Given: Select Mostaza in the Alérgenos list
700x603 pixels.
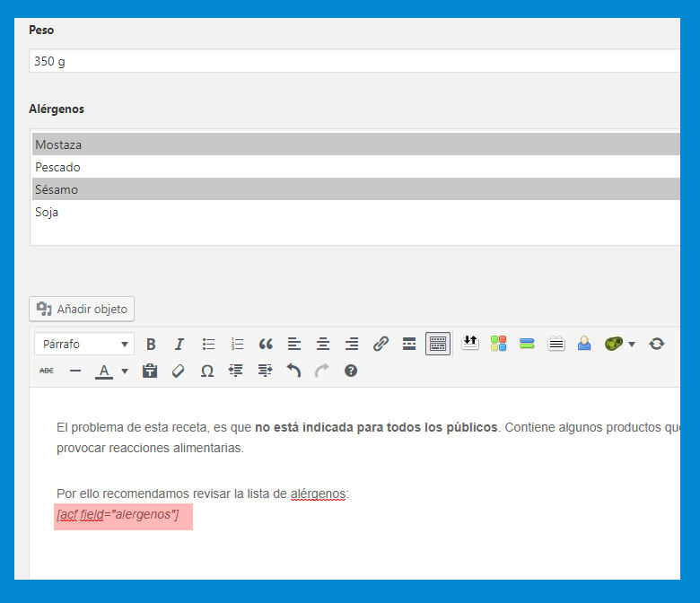Looking at the screenshot, I should 355,144.
